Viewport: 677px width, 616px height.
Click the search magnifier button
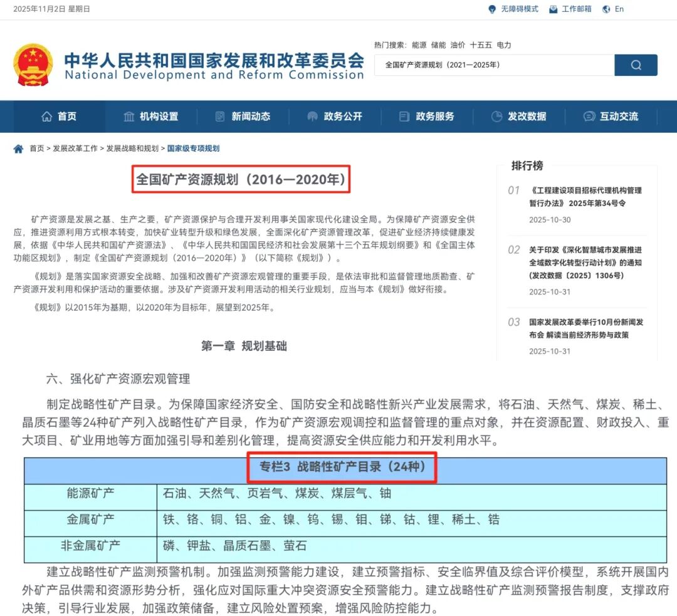(636, 65)
